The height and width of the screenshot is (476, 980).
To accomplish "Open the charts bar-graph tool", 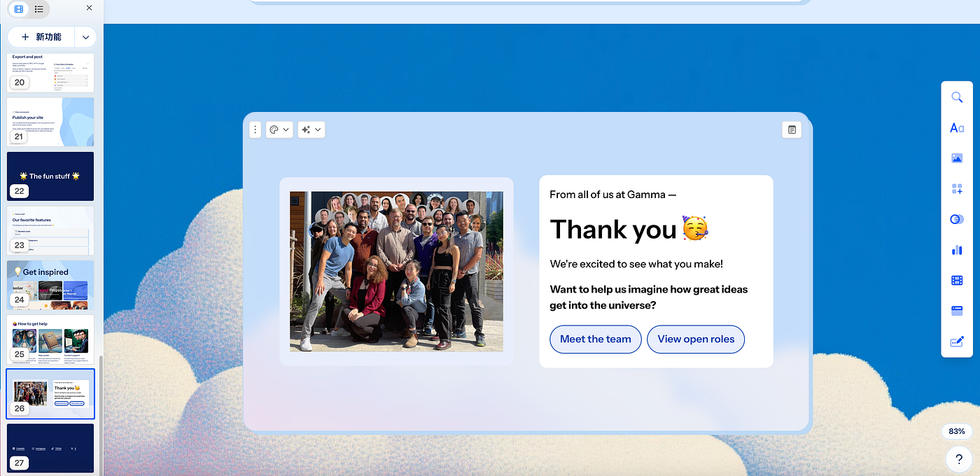I will tap(957, 250).
